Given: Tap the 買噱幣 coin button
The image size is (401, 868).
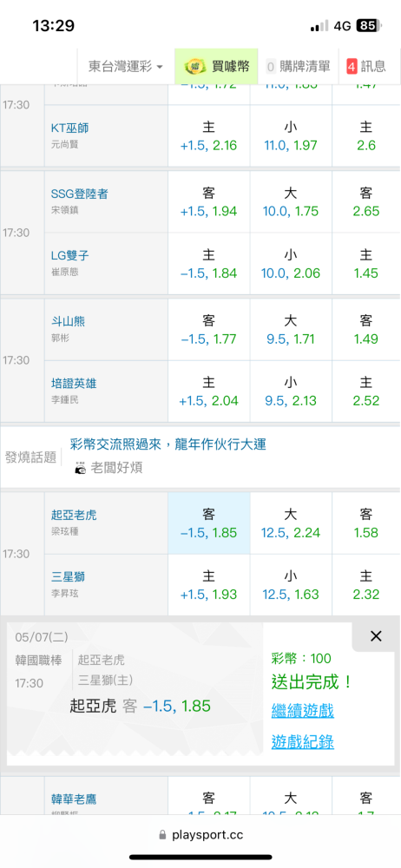Looking at the screenshot, I should [x=217, y=67].
